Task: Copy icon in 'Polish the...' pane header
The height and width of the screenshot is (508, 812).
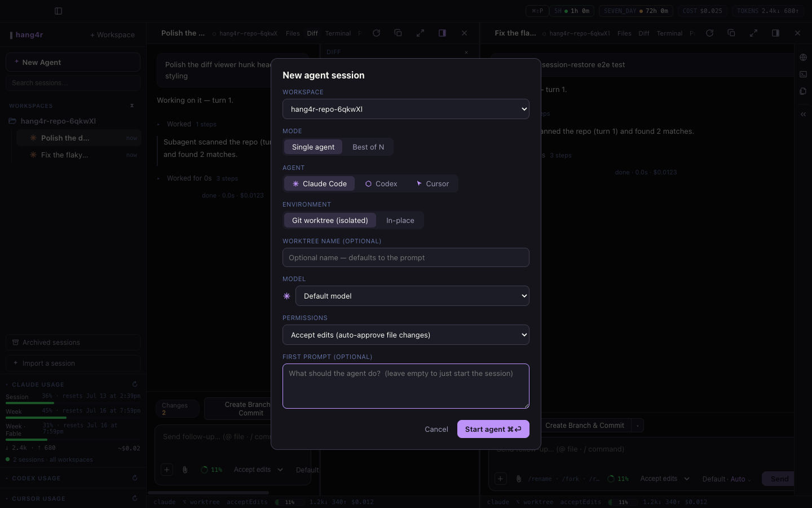Action: (398, 33)
